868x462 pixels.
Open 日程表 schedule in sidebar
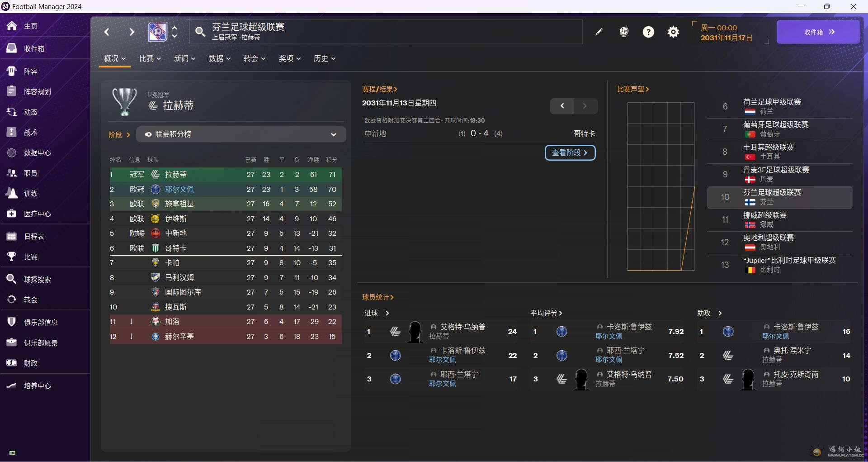(34, 236)
